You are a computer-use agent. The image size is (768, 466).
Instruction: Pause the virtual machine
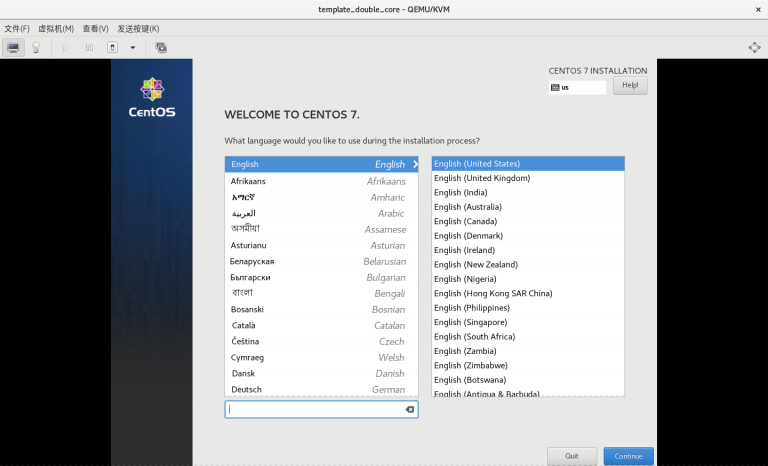click(89, 48)
